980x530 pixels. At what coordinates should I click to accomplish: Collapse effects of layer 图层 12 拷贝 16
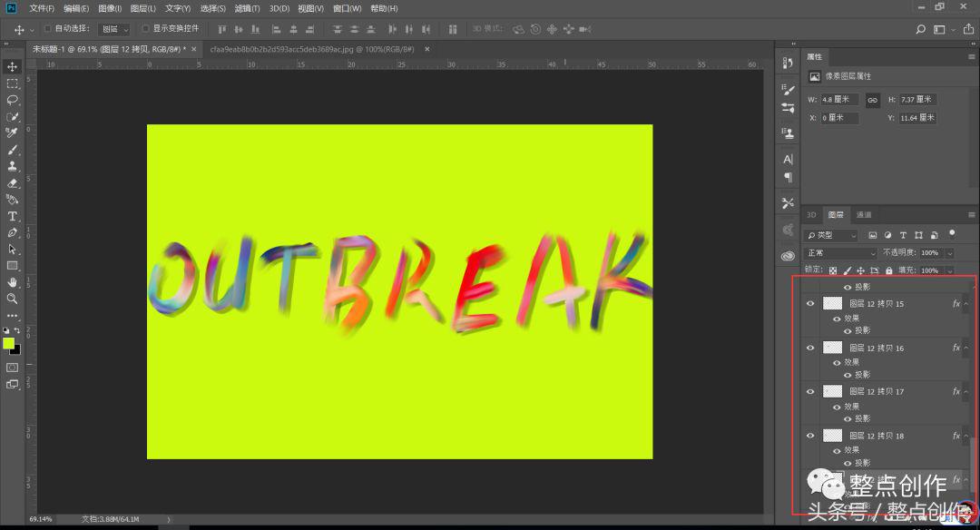pyautogui.click(x=966, y=348)
